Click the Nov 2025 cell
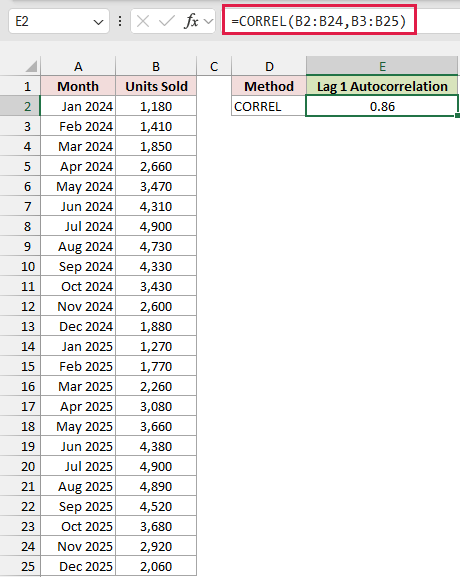 [78, 546]
